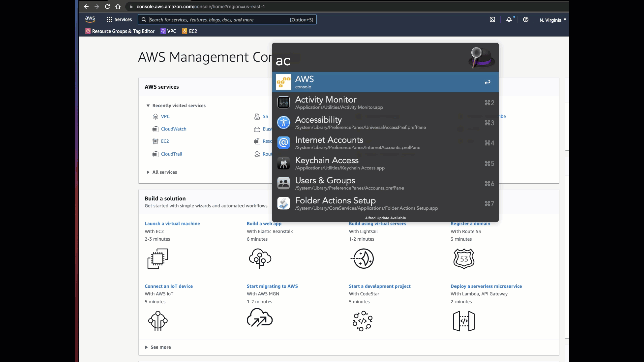Viewport: 644px width, 362px height.
Task: Open the VPC shortcut in favorites bar
Action: (168, 31)
